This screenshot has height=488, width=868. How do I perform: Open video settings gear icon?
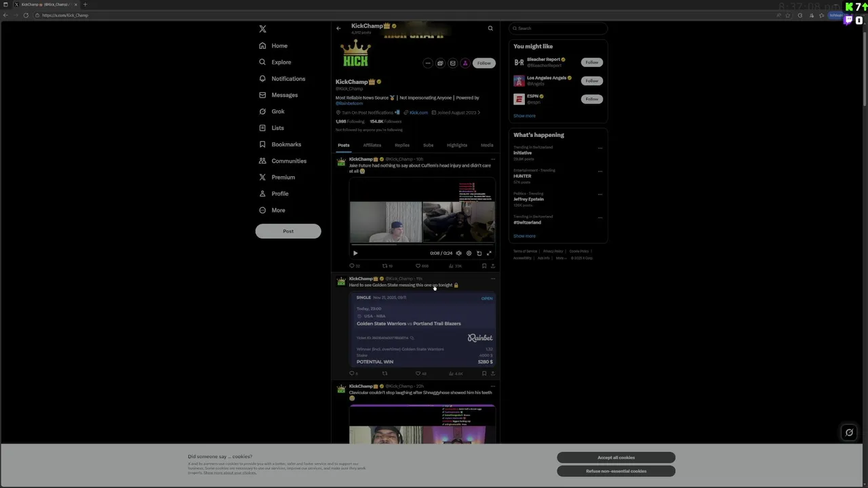469,253
